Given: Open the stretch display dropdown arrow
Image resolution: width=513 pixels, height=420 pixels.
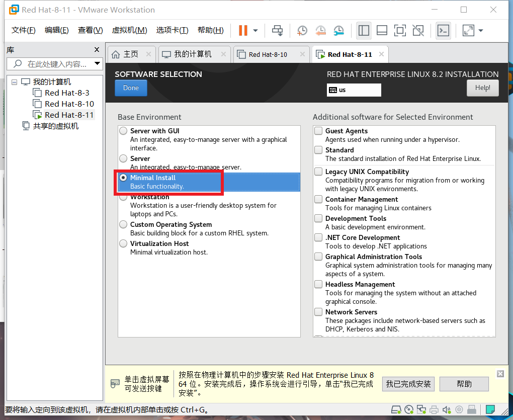Looking at the screenshot, I should (x=481, y=30).
